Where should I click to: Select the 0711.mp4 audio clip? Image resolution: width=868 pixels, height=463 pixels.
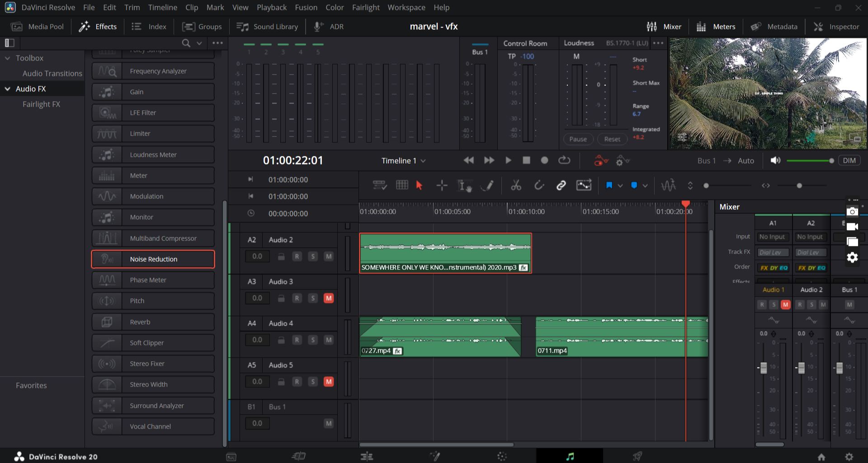click(622, 337)
